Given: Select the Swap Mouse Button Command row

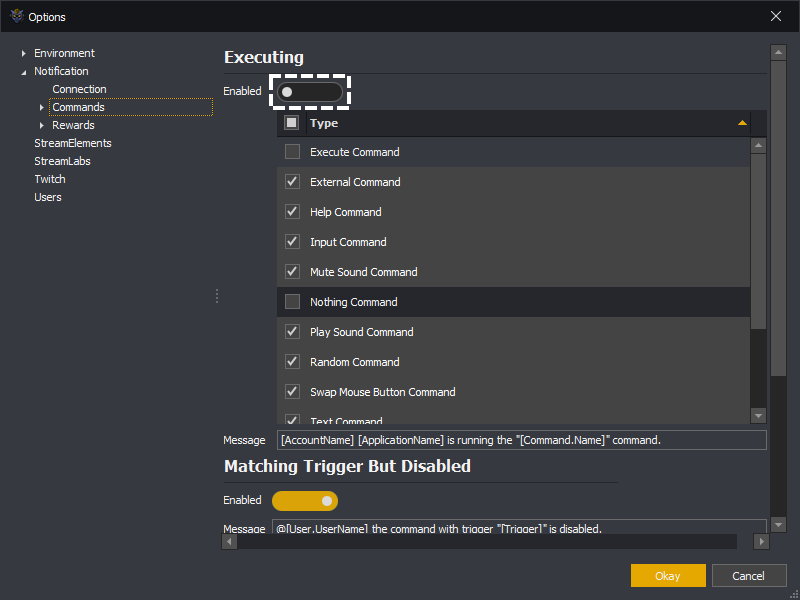Looking at the screenshot, I should pyautogui.click(x=383, y=392).
